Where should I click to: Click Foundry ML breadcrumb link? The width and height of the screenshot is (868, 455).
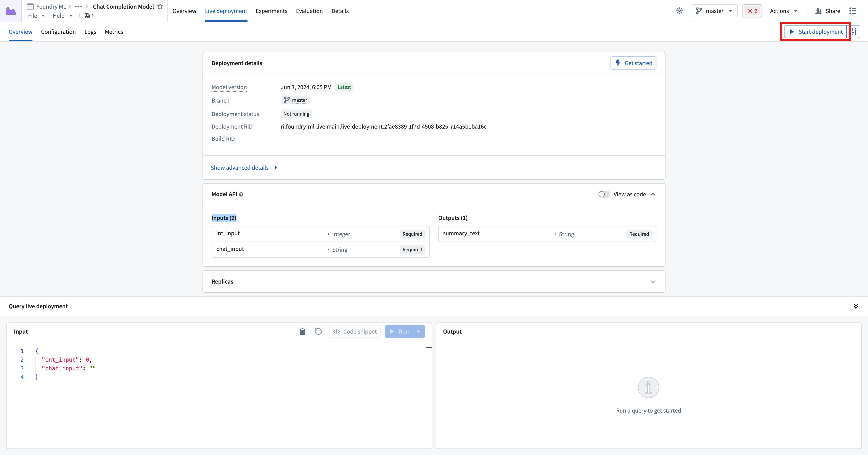pos(51,6)
